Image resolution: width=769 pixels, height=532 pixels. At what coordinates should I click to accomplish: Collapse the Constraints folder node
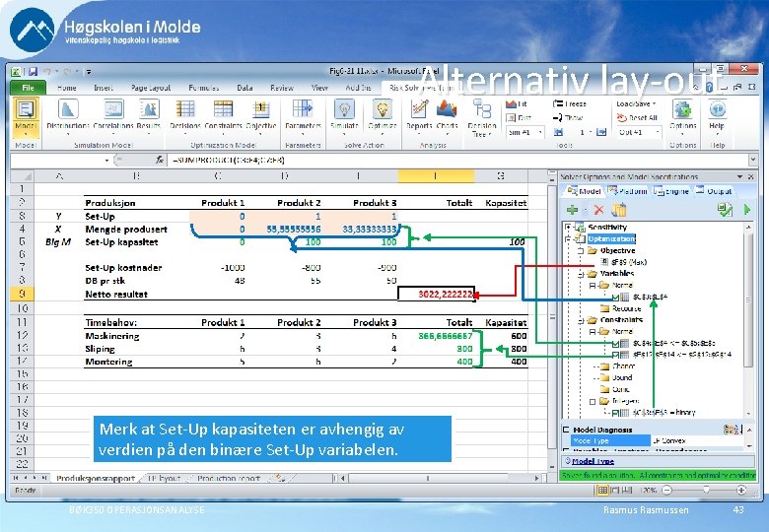coord(580,320)
